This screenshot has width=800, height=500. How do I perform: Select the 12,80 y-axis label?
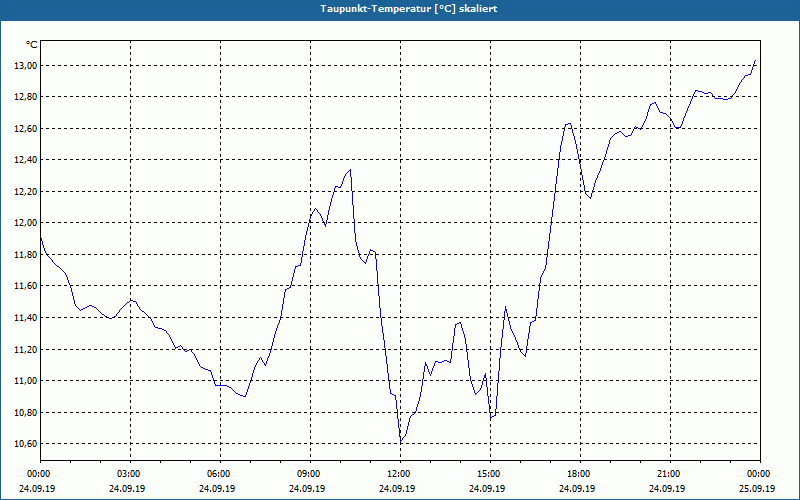click(25, 97)
